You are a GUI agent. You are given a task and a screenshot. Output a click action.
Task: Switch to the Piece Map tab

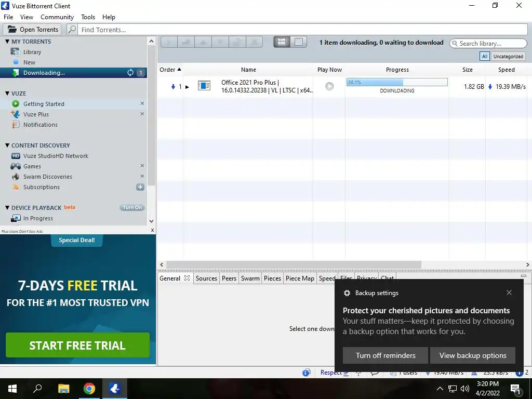click(300, 278)
